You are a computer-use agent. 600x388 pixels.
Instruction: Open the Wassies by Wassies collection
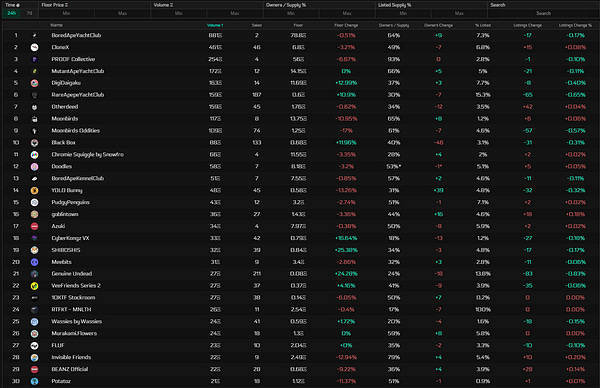[x=77, y=322]
